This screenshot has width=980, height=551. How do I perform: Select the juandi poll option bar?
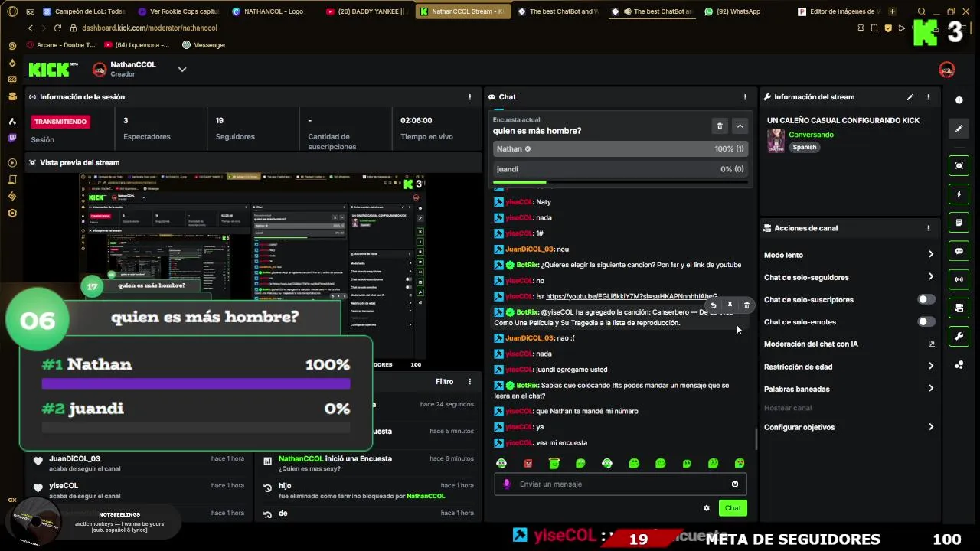coord(620,169)
